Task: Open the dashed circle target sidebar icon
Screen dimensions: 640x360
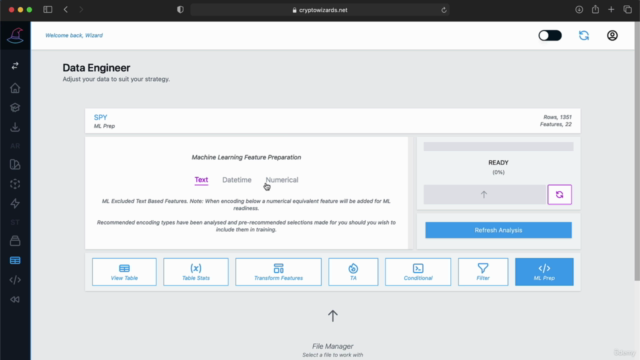Action: [15, 184]
